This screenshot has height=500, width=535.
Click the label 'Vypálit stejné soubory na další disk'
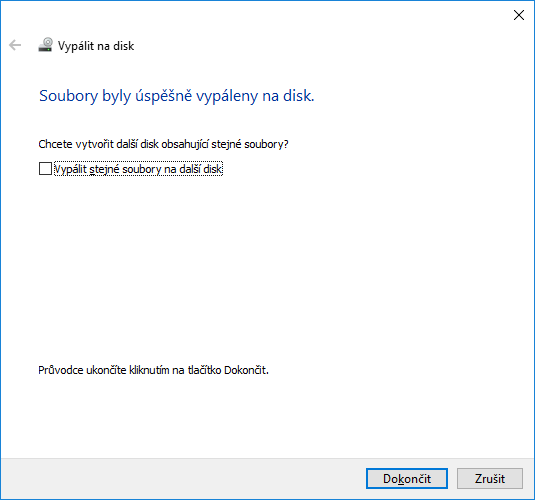click(x=138, y=169)
